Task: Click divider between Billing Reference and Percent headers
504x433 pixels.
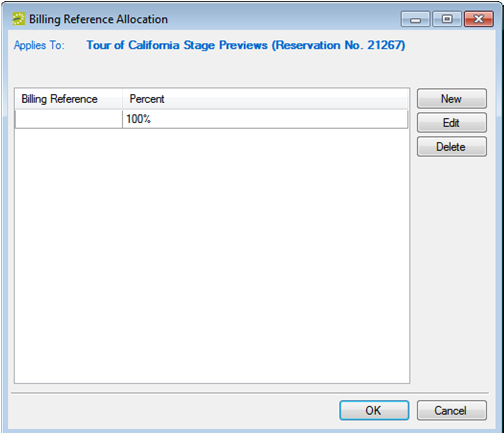Action: pos(122,99)
